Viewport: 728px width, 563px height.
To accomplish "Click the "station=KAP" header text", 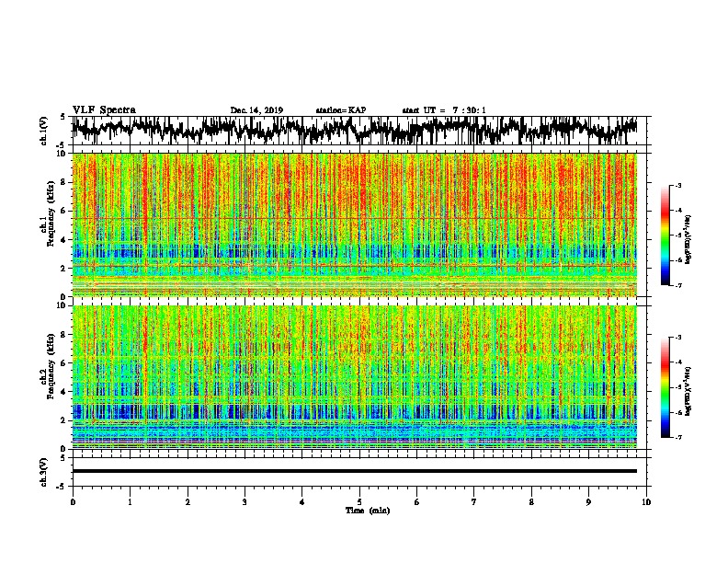I will [341, 110].
